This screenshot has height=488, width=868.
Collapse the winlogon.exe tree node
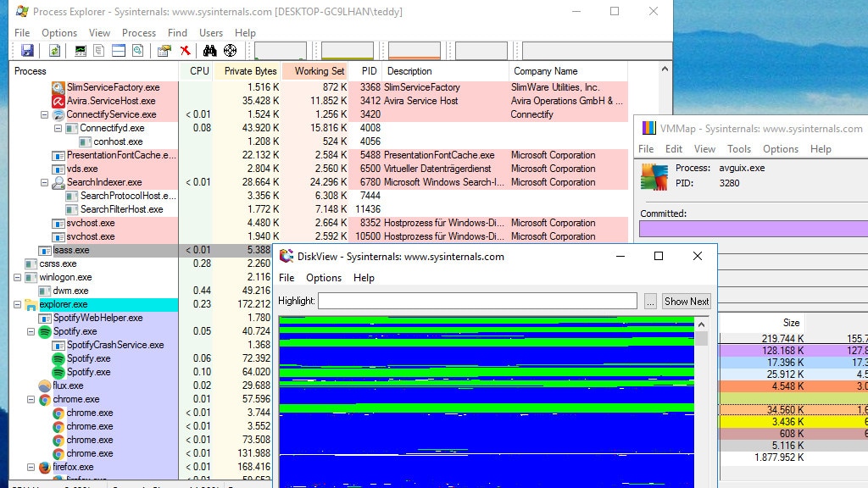[x=17, y=277]
